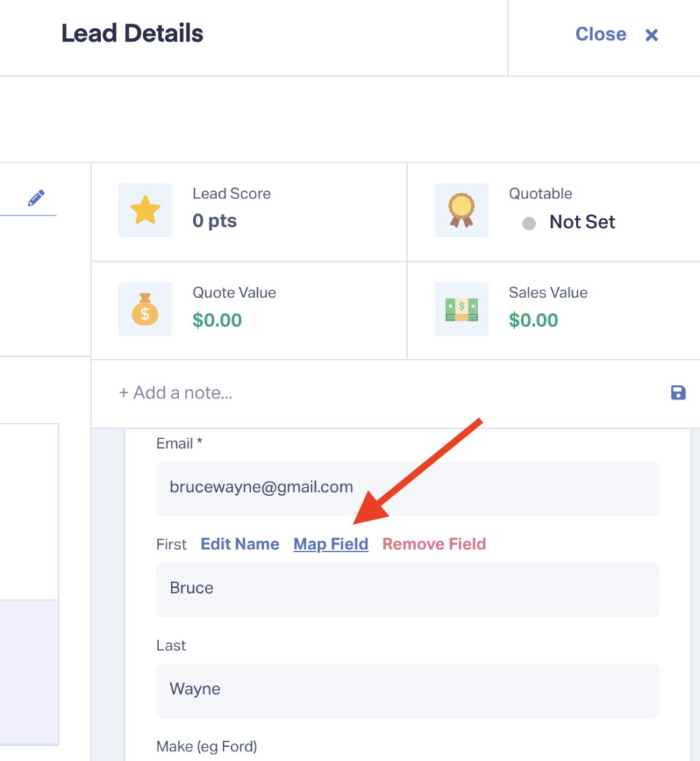Click the Quote Value money bag icon
Screen dimensions: 700x761
(145, 309)
